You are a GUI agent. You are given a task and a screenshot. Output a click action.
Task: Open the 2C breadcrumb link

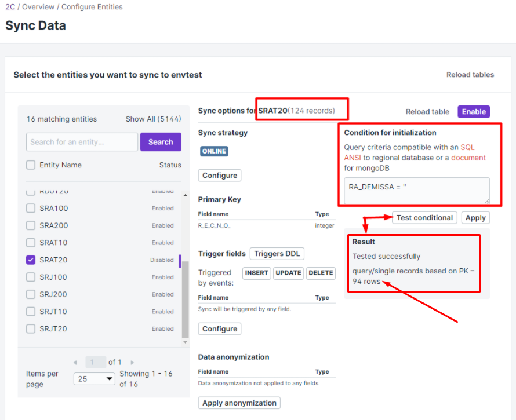10,7
